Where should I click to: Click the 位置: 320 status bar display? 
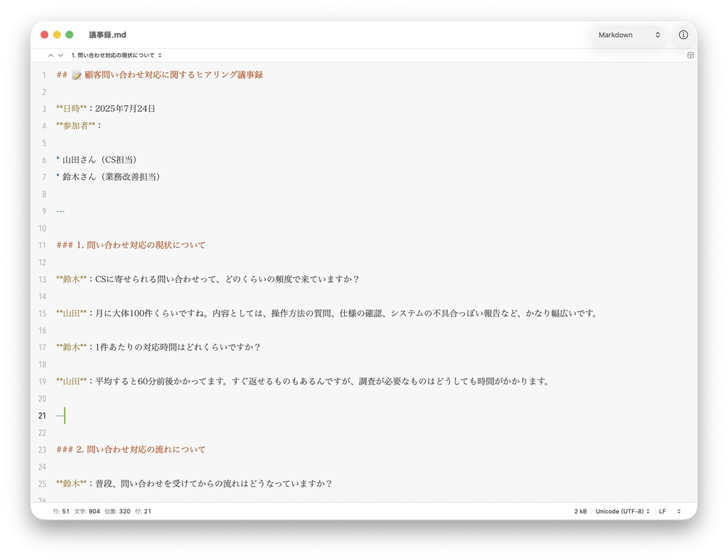pyautogui.click(x=119, y=511)
